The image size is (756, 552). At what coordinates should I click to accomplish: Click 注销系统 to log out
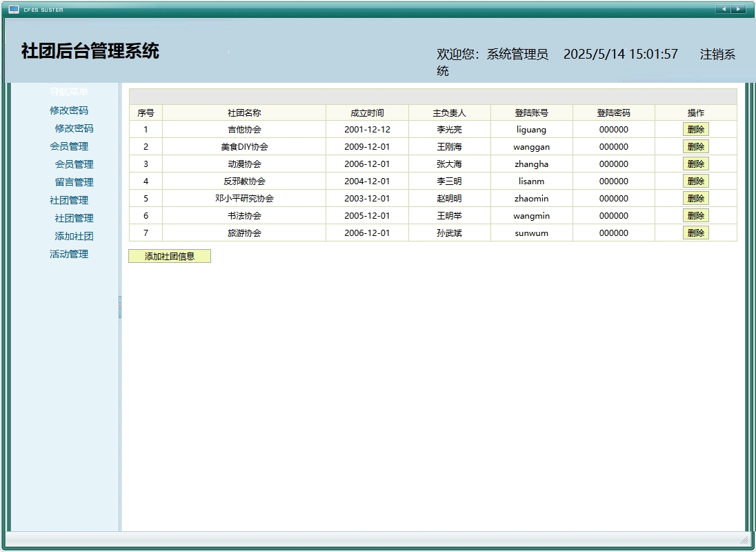pyautogui.click(x=717, y=54)
